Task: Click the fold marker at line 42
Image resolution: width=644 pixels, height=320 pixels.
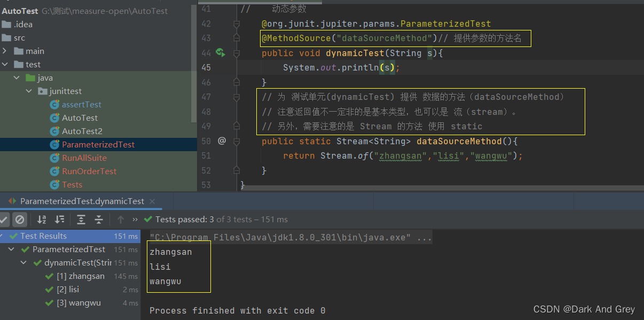Action: [x=237, y=24]
